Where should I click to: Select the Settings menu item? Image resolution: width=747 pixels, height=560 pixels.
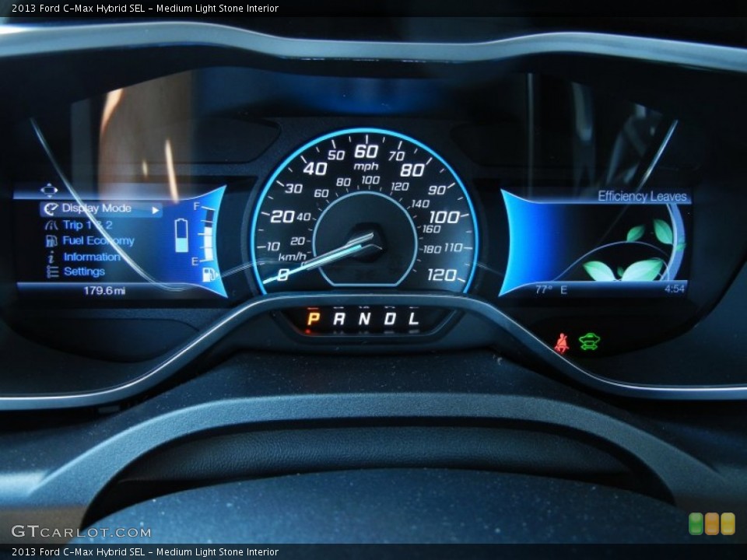tap(84, 271)
